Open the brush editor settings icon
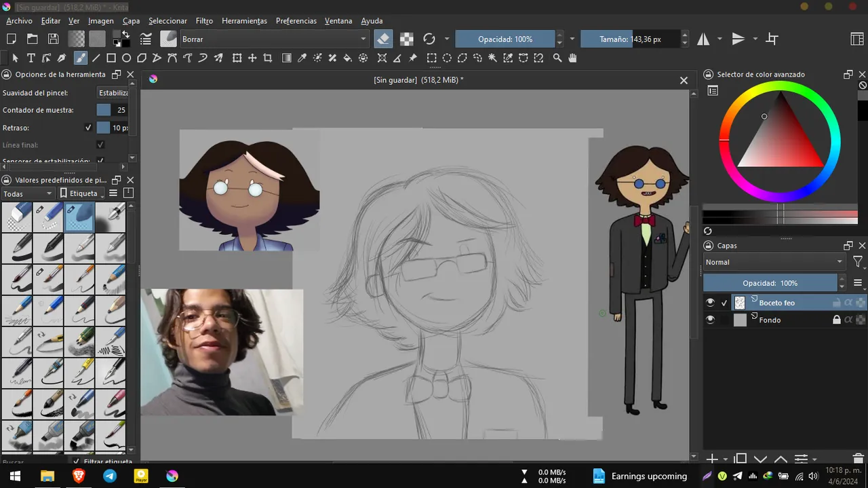This screenshot has height=488, width=868. click(146, 39)
